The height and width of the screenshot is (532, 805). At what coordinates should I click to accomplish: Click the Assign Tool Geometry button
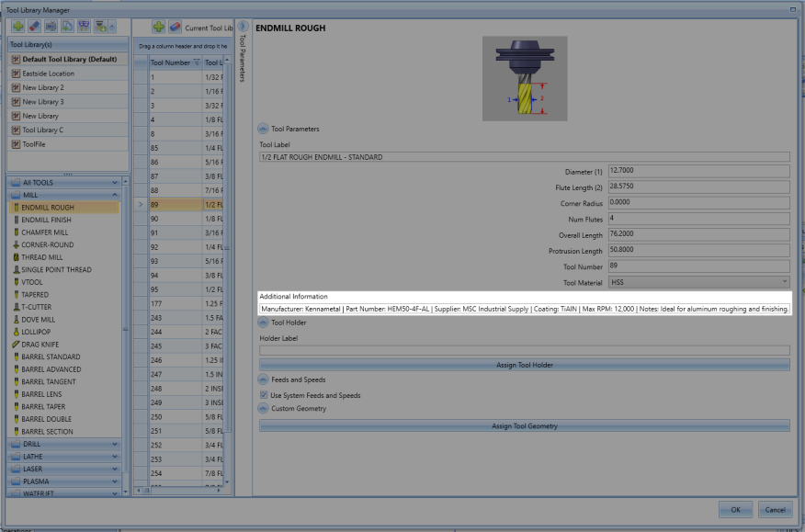click(525, 425)
